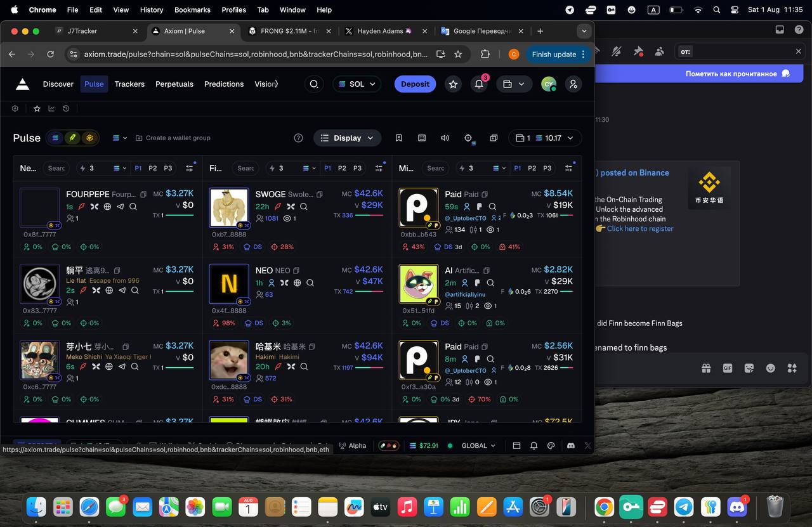Screen dimensions: 812x527
Task: Toggle the BNB chain filter in Pulse
Action: point(89,138)
